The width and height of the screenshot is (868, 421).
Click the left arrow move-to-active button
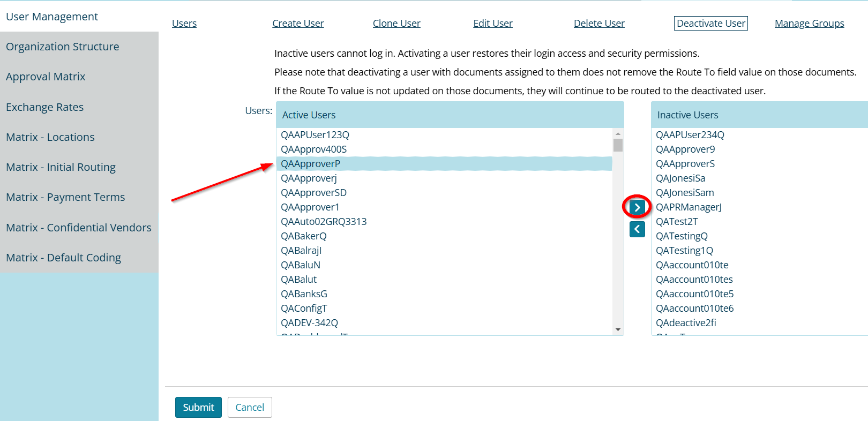click(x=637, y=229)
